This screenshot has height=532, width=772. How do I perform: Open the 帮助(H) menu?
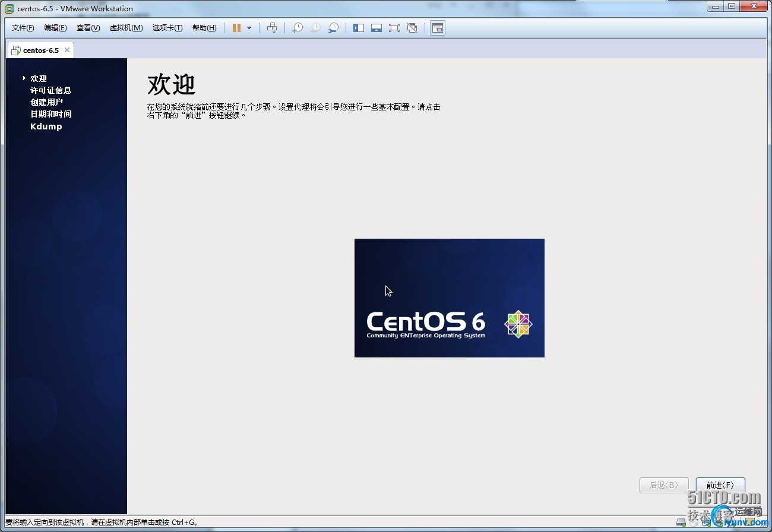[x=204, y=28]
